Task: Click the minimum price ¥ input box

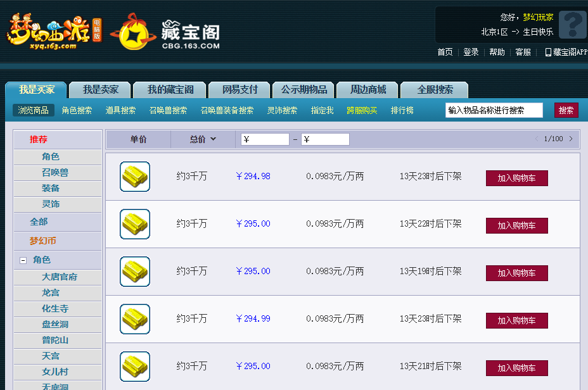Action: coord(265,139)
